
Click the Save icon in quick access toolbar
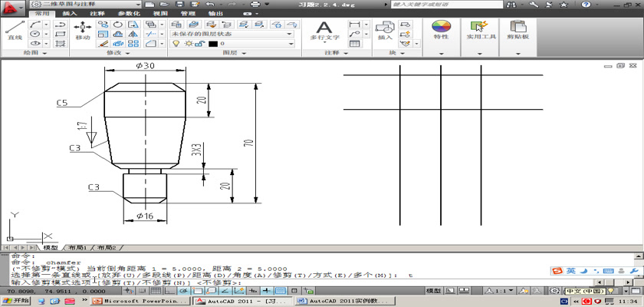[x=179, y=4]
